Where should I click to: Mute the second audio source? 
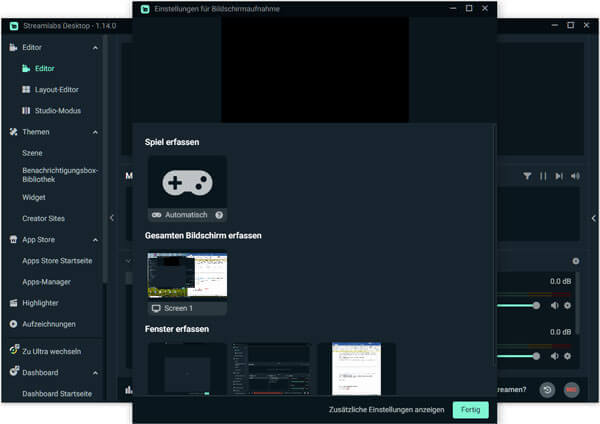[553, 355]
